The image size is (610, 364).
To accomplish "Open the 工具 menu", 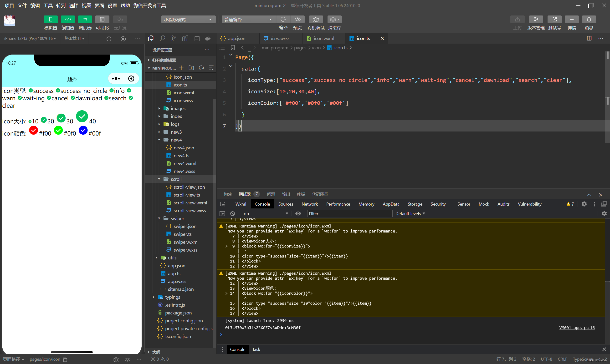I will pos(48,5).
